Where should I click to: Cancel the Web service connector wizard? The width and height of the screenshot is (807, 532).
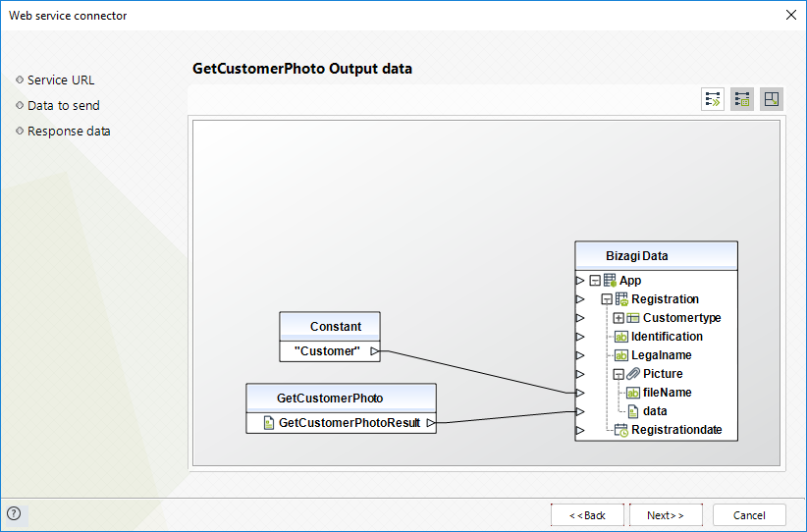pyautogui.click(x=749, y=515)
